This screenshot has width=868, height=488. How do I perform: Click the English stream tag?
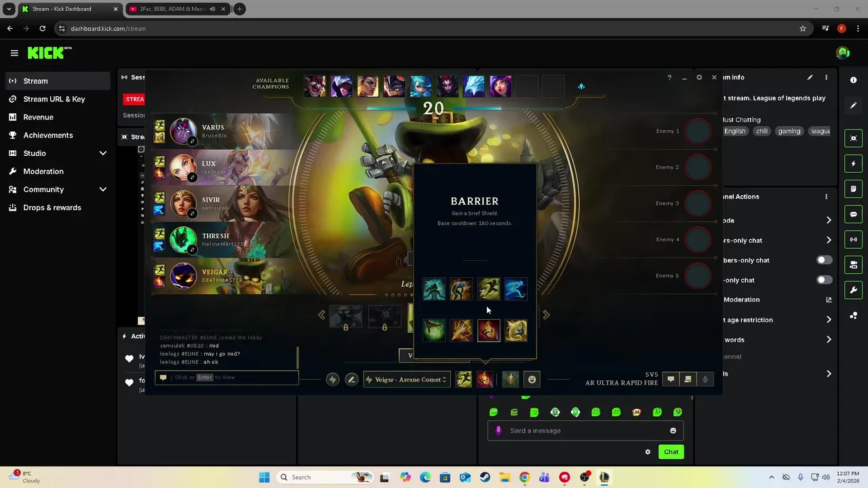pos(735,131)
